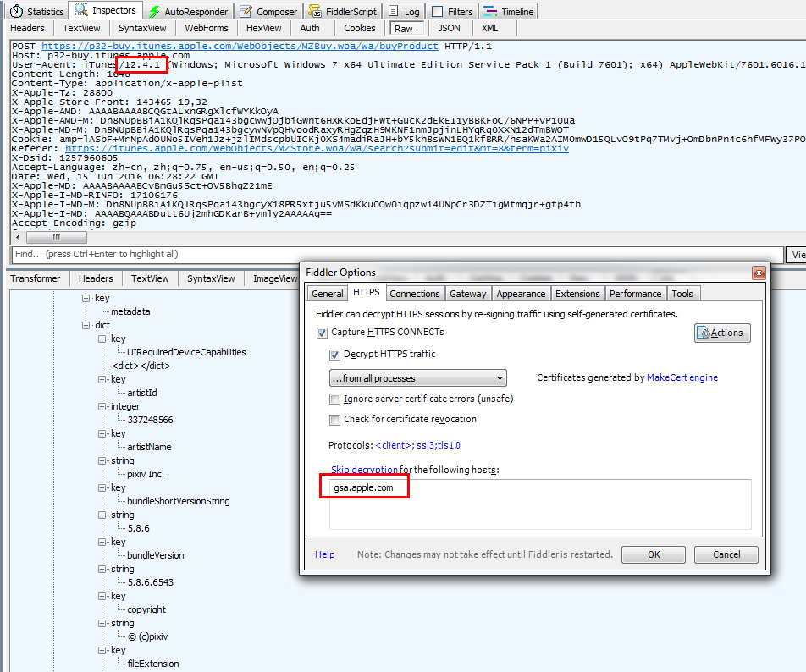Open Connections tab in Fiddler Options
The height and width of the screenshot is (672, 806).
point(415,294)
